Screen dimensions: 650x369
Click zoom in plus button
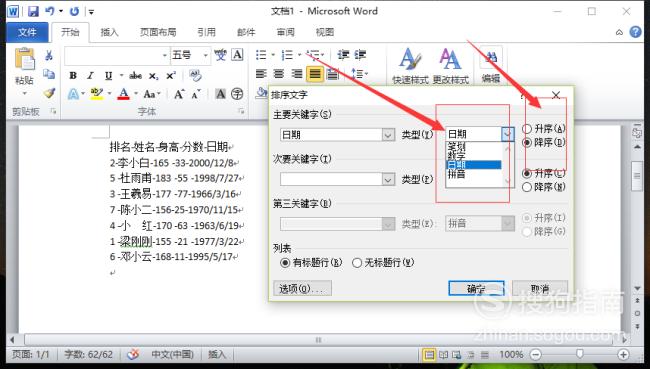click(623, 354)
